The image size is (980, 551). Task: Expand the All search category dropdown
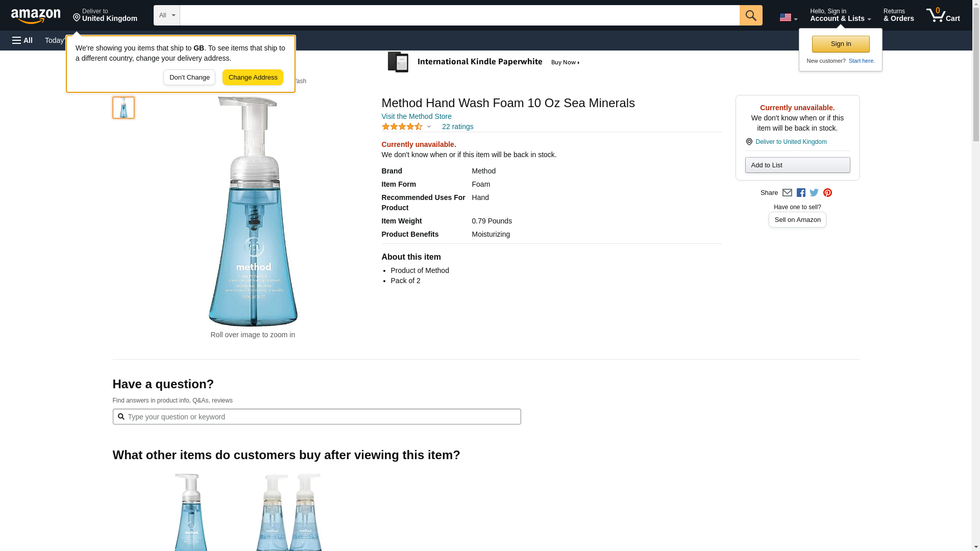pos(167,15)
